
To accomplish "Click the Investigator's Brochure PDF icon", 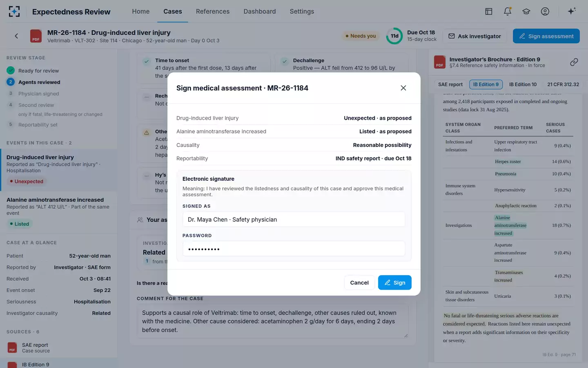I will [440, 62].
